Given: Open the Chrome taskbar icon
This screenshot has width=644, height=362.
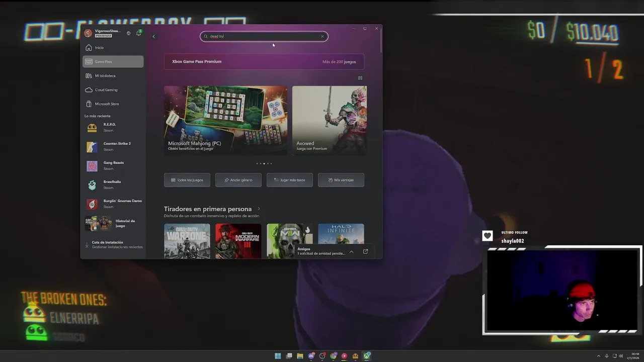Looking at the screenshot, I should click(333, 356).
